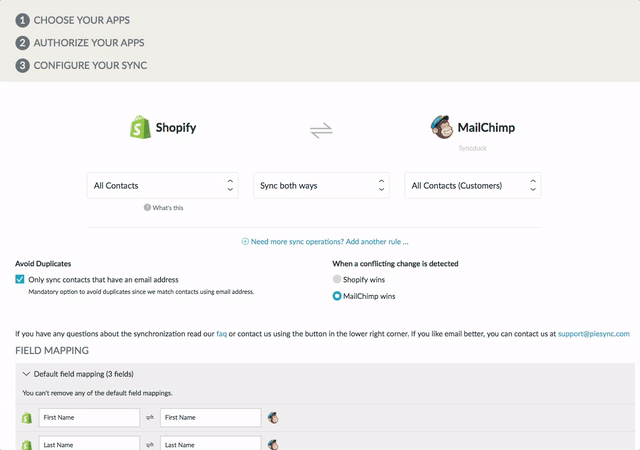Viewport: 640px width, 450px height.
Task: Click 'You can't remove any default field mappings' note
Action: (97, 393)
